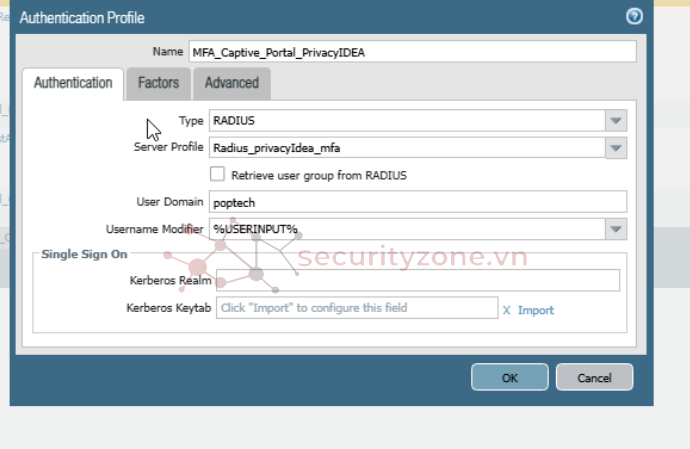
Task: Open the help icon in dialog header
Action: pyautogui.click(x=634, y=17)
